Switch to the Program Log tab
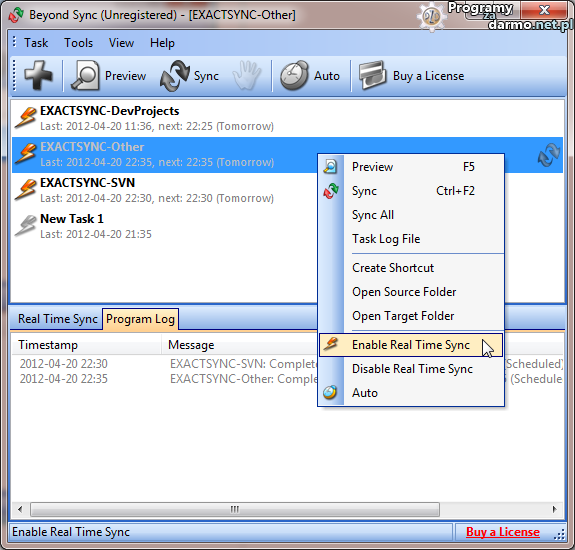This screenshot has height=550, width=575. [140, 319]
